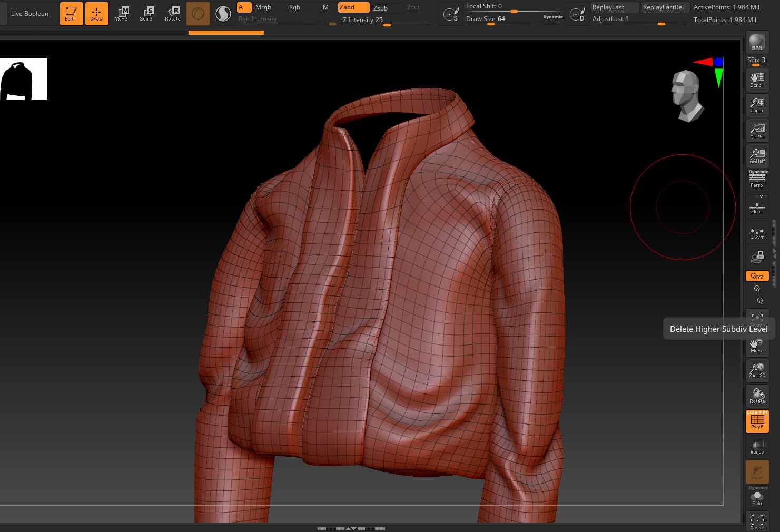Toggle Persp perspective mode

(x=757, y=179)
